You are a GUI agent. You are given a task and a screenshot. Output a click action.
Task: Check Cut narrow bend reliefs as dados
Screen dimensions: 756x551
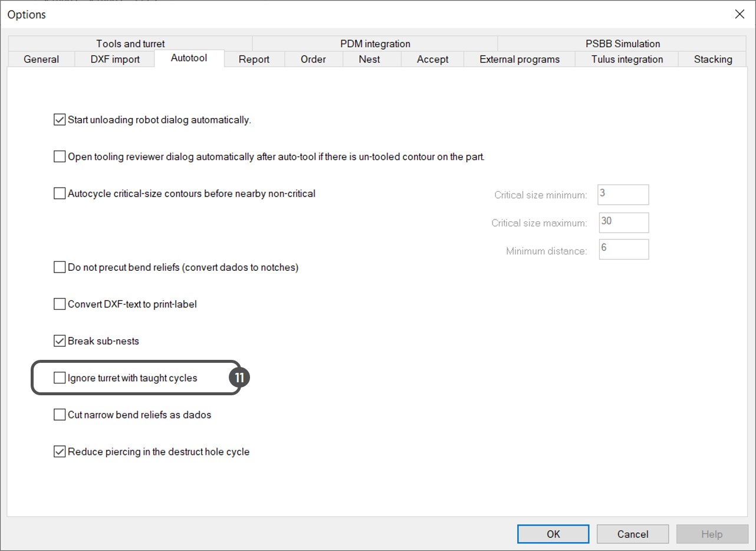(x=60, y=415)
